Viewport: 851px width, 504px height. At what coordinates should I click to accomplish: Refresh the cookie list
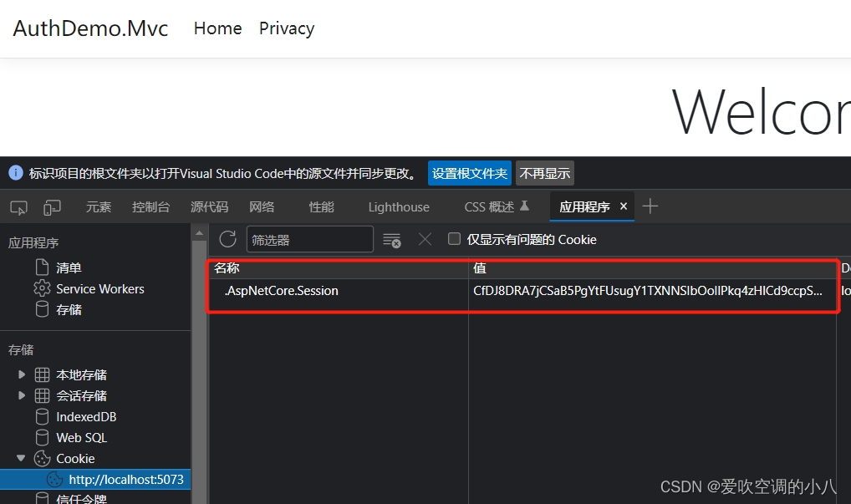pos(227,239)
